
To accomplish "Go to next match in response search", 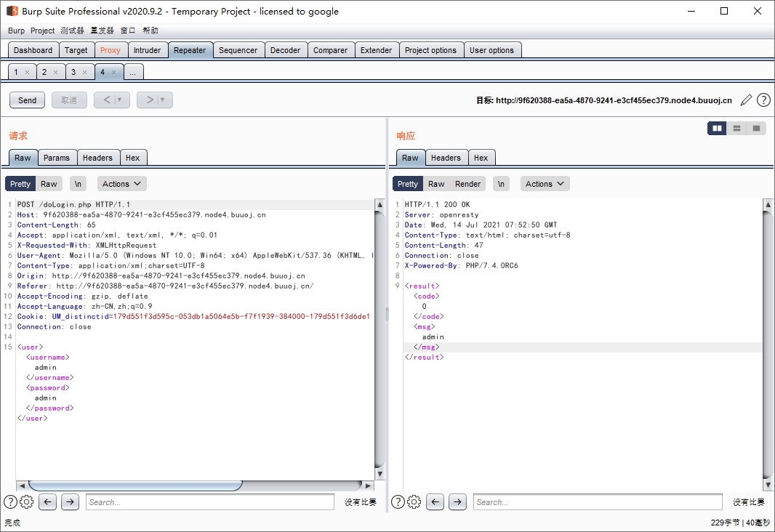I will click(x=458, y=502).
